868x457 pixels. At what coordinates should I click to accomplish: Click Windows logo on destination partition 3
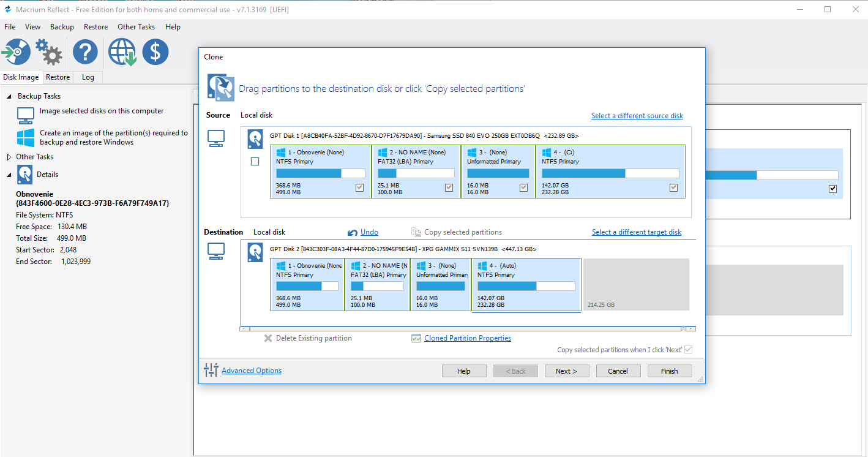click(x=421, y=266)
